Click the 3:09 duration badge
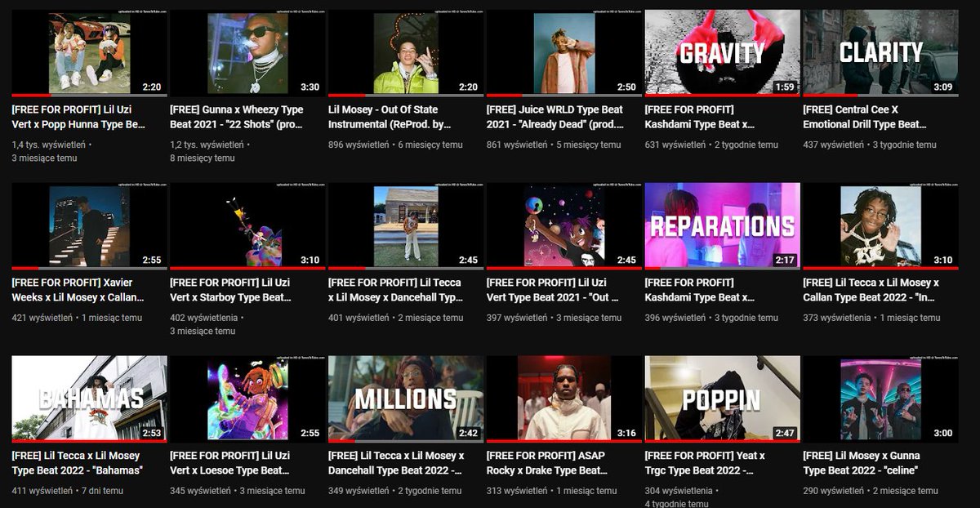Viewport: 980px width, 508px height. click(942, 87)
